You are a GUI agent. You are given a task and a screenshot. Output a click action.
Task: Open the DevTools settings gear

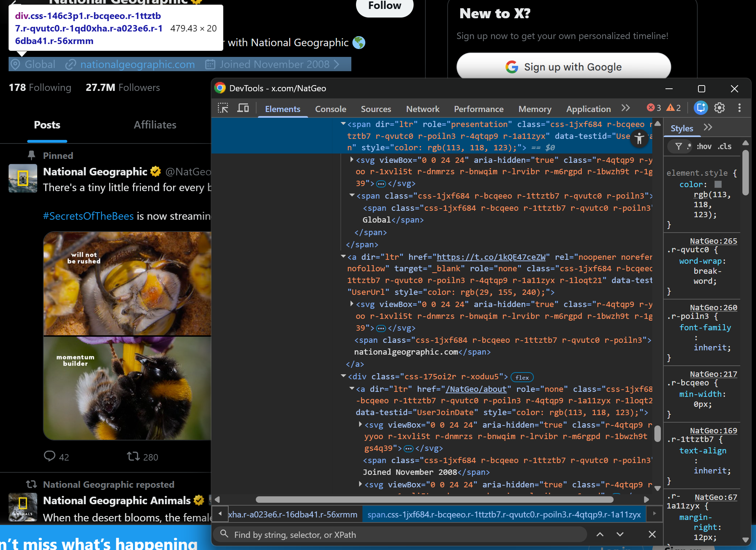click(720, 108)
